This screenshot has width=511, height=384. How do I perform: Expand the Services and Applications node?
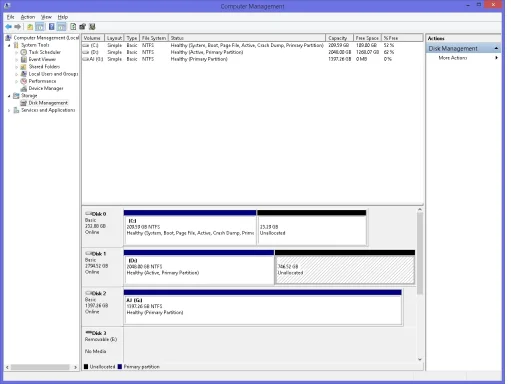(x=9, y=110)
